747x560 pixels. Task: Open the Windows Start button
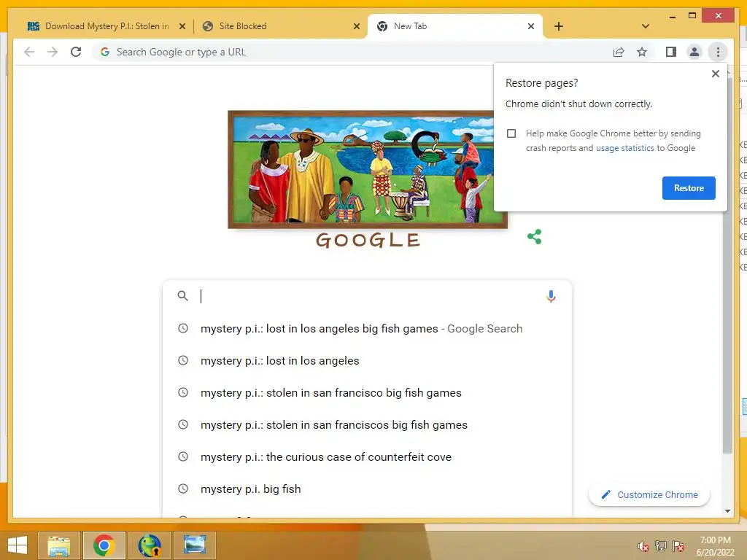coord(18,545)
